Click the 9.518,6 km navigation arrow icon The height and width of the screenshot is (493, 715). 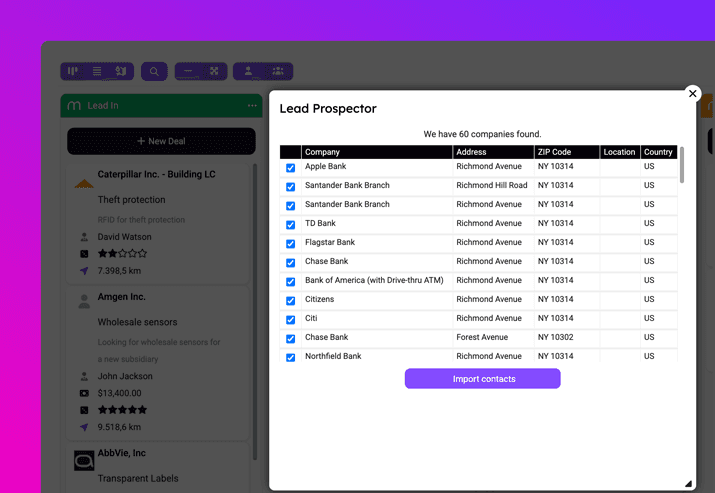[x=84, y=427]
